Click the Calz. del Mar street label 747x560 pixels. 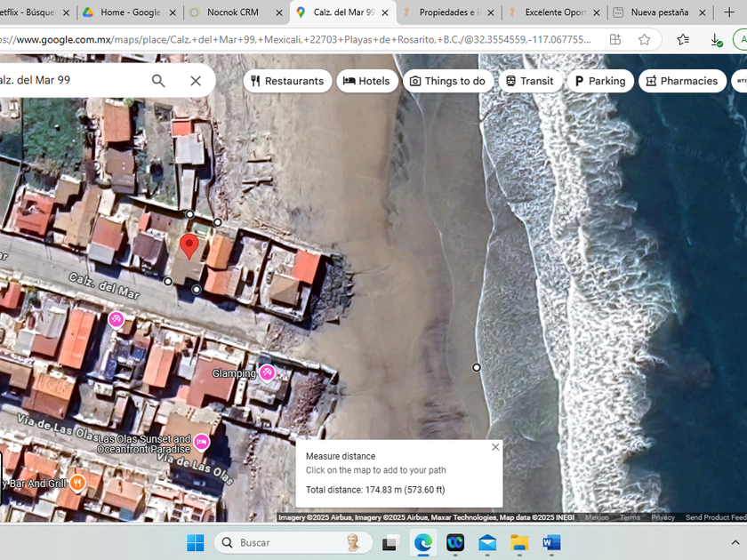pos(104,286)
